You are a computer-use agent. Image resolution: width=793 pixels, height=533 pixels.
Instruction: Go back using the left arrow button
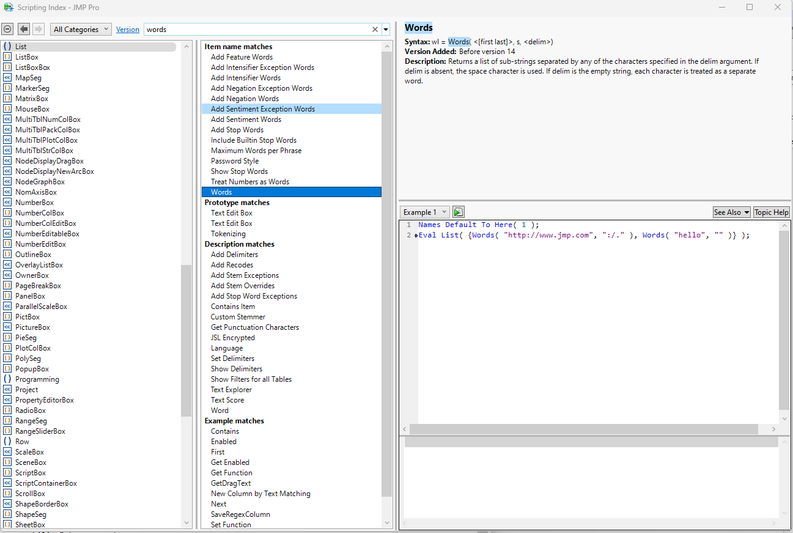coord(23,30)
